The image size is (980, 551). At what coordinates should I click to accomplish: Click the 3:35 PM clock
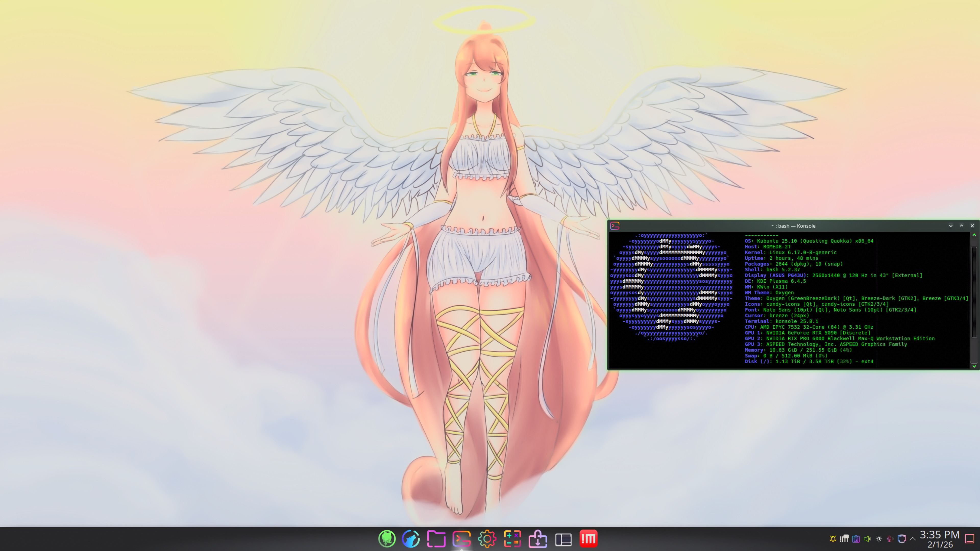(939, 539)
